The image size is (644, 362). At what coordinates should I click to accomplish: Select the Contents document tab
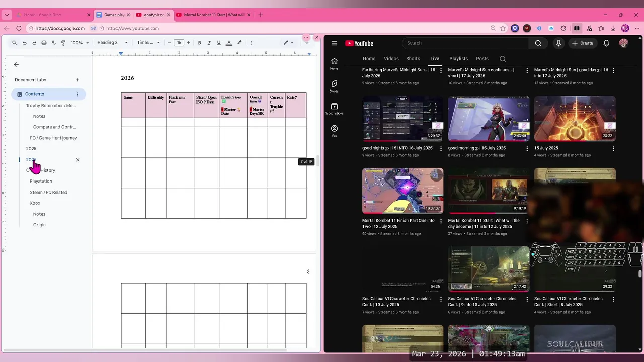[x=48, y=94]
